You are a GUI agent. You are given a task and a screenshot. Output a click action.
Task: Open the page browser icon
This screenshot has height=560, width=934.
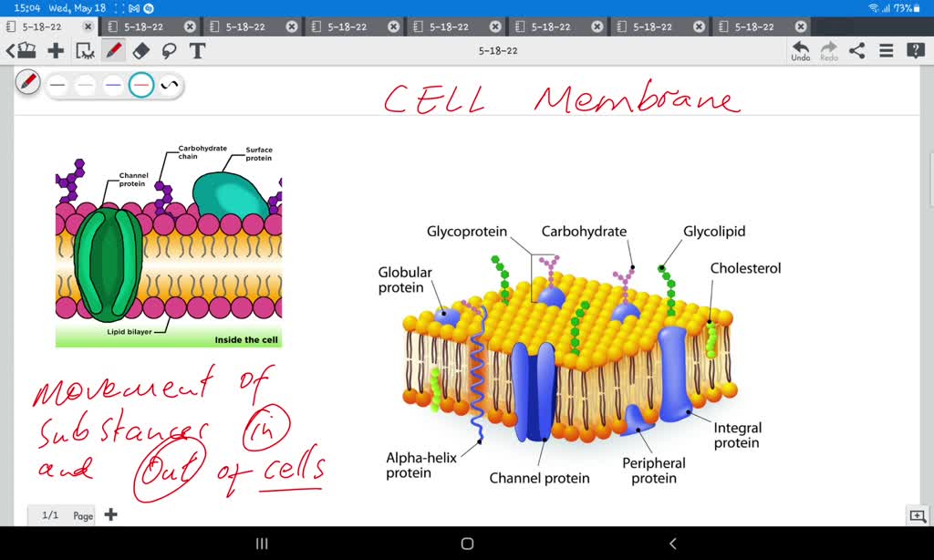tap(26, 50)
